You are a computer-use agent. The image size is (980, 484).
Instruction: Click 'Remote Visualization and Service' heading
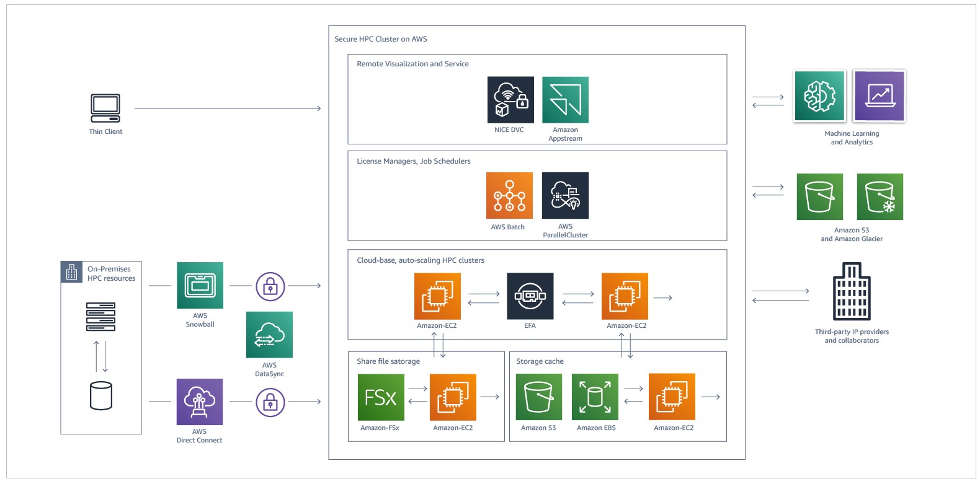[x=412, y=64]
